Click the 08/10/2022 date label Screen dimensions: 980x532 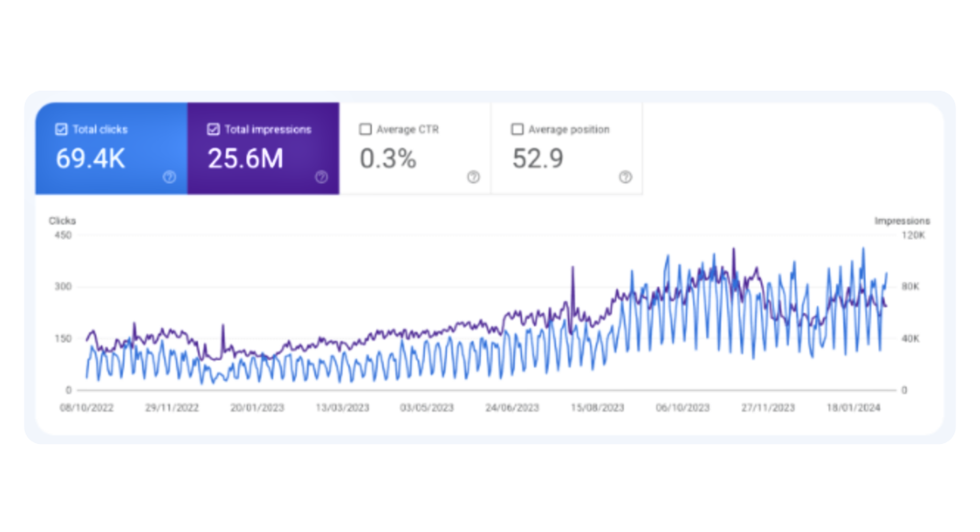click(87, 407)
